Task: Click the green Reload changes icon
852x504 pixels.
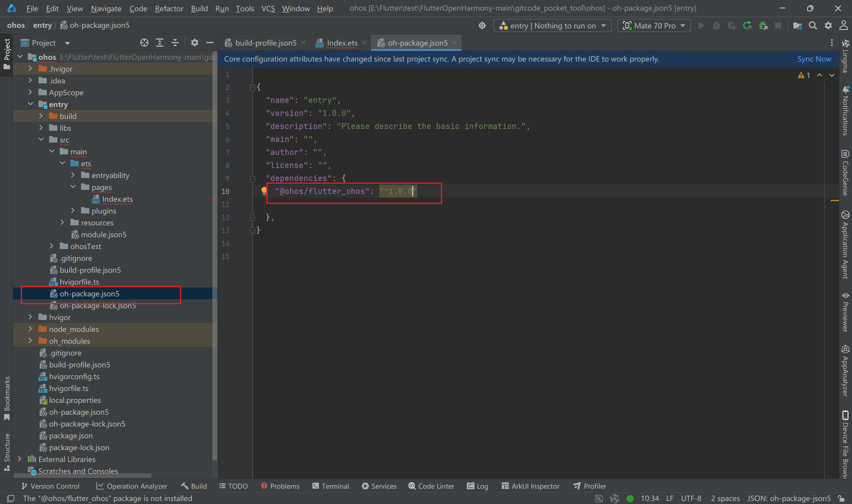Action: (747, 26)
